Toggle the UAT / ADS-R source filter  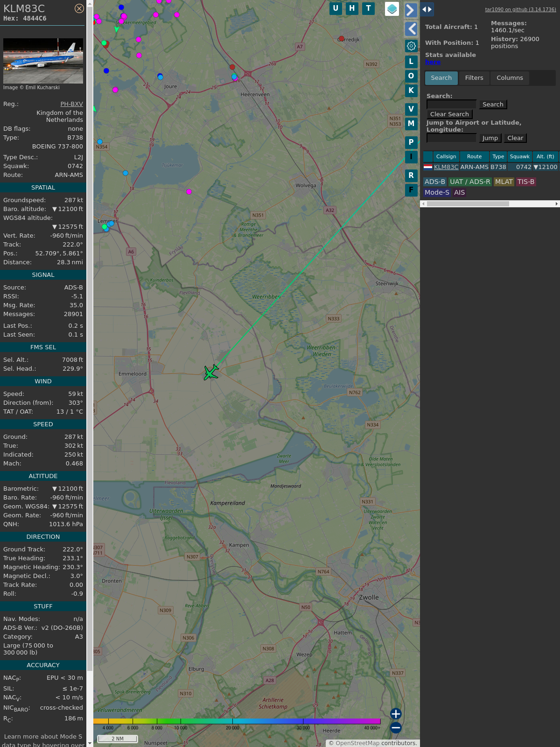click(x=470, y=182)
